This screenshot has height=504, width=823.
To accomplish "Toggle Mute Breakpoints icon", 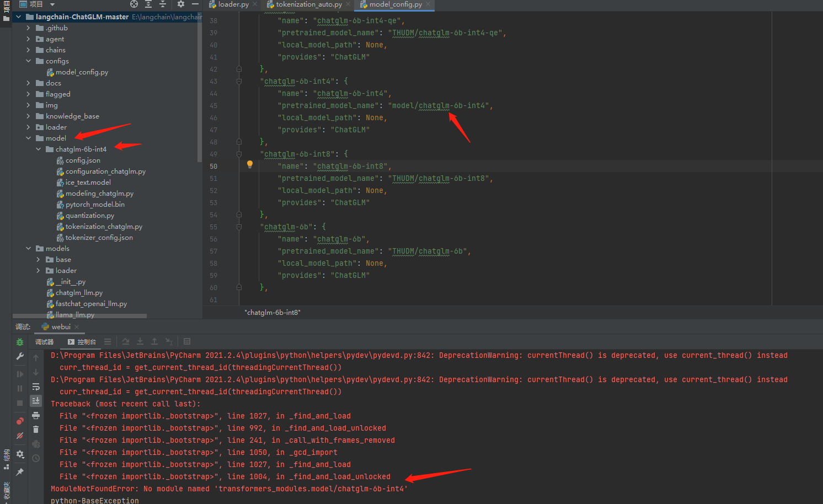I will tap(20, 436).
